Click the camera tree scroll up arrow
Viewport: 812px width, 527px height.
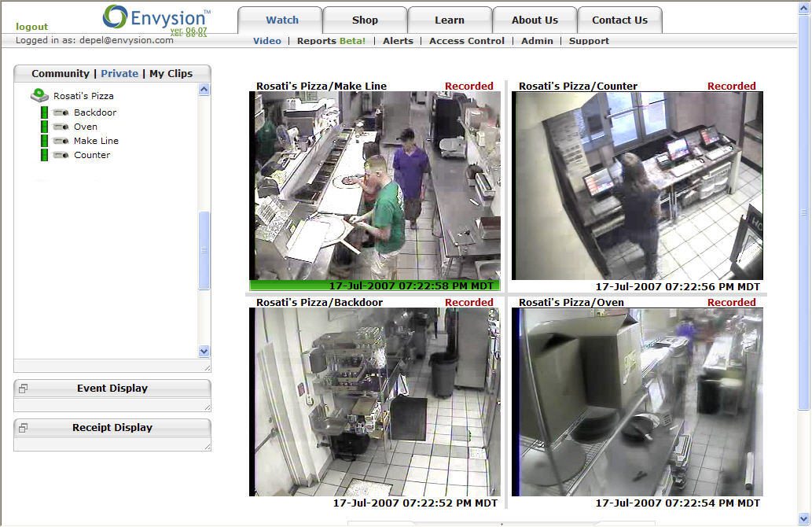click(x=204, y=90)
